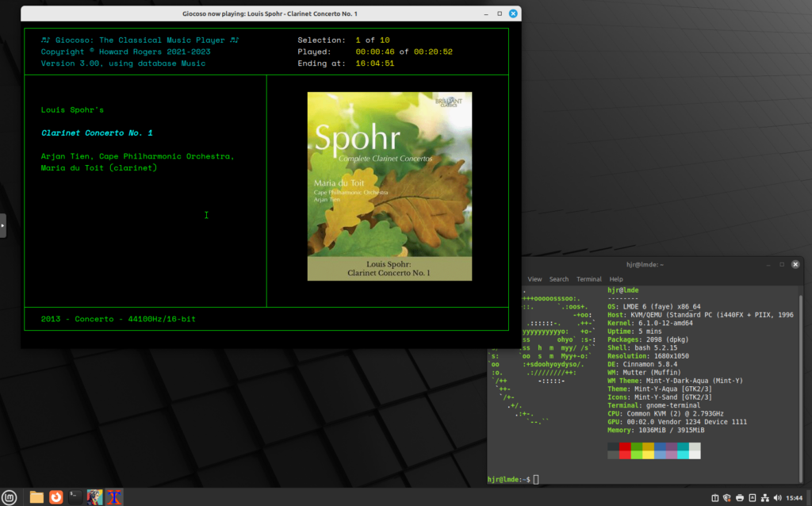Screen dimensions: 812x506
Task: Click the 'Host: KVM/QEMU' line in terminal
Action: 701,315
